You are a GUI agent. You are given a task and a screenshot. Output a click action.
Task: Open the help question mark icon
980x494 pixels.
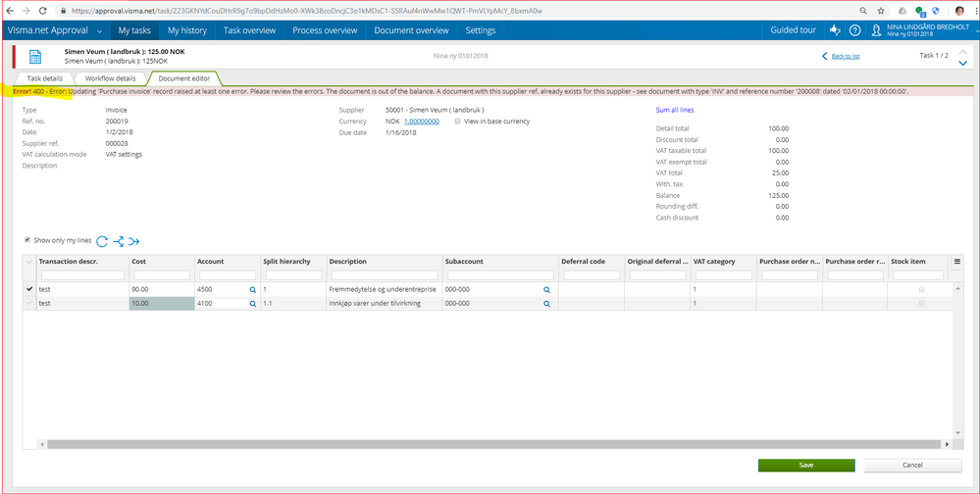(855, 30)
